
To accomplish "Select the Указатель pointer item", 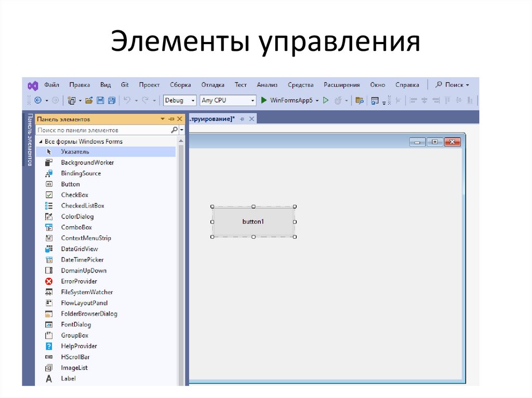I will (106, 152).
